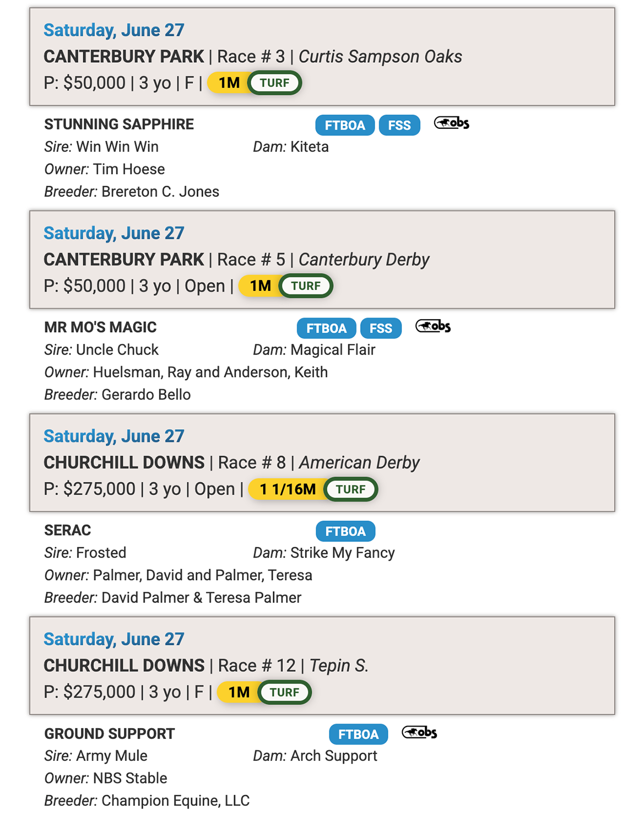The height and width of the screenshot is (815, 644).
Task: Click the 1 1/16M distance tag on American Derby
Action: pyautogui.click(x=288, y=489)
